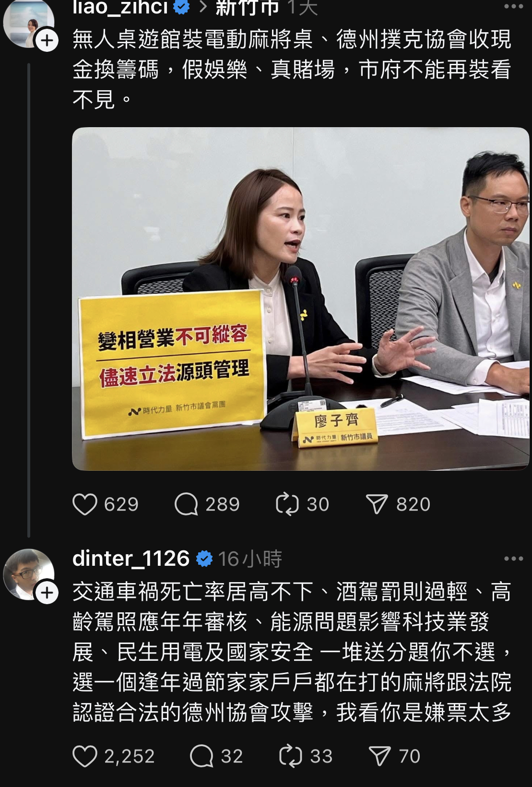Follow dinter_1126 via avatar plus badge
The image size is (532, 787).
click(47, 593)
